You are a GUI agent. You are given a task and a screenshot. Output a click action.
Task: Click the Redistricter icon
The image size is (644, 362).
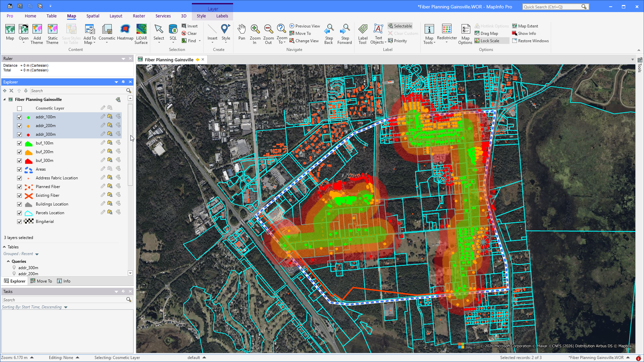[x=447, y=33]
